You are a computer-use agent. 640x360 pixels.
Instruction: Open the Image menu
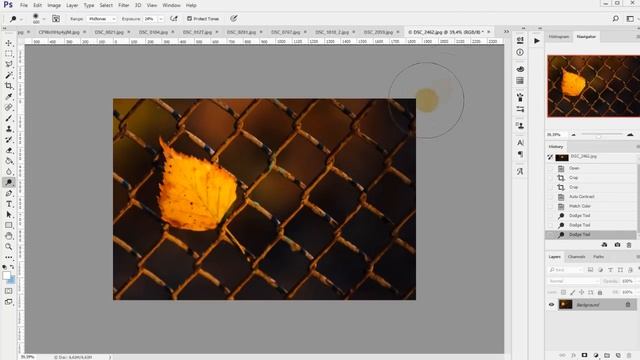54,5
